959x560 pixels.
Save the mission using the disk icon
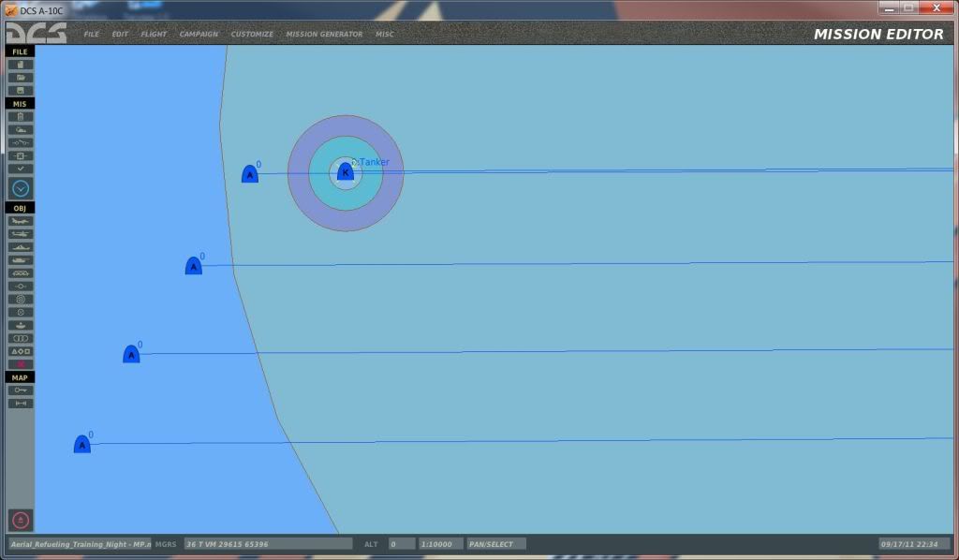click(21, 91)
